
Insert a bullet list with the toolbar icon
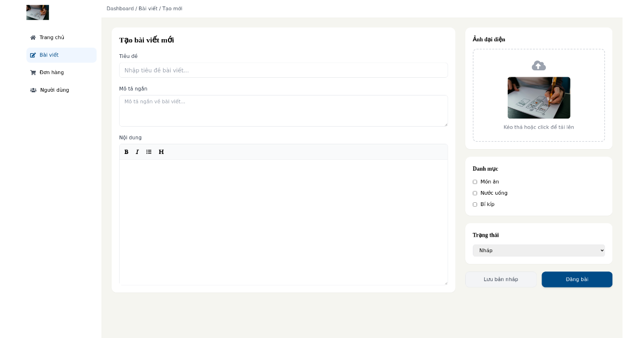[149, 152]
